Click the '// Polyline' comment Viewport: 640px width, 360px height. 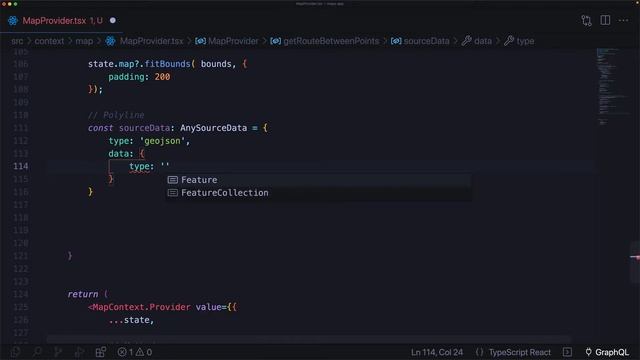(116, 115)
